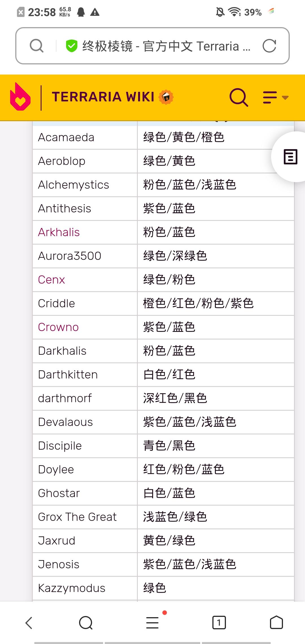Tap the page title in address bar
Viewport: 305px width, 644px height.
(166, 46)
